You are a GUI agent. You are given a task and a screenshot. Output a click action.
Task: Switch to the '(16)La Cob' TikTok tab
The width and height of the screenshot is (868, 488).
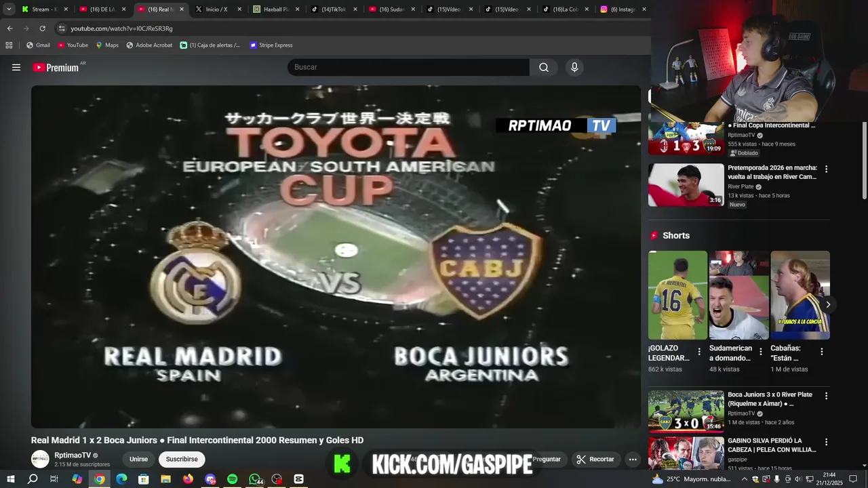pyautogui.click(x=565, y=9)
